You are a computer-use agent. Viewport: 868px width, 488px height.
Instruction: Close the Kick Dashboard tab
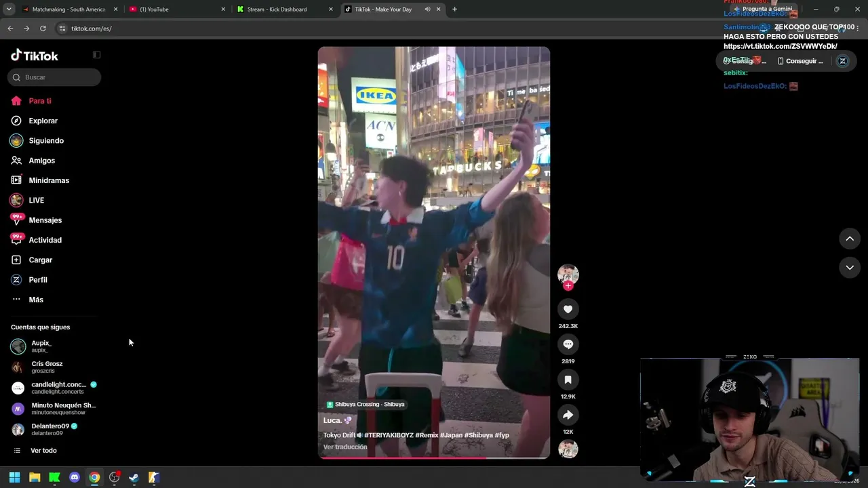point(331,9)
